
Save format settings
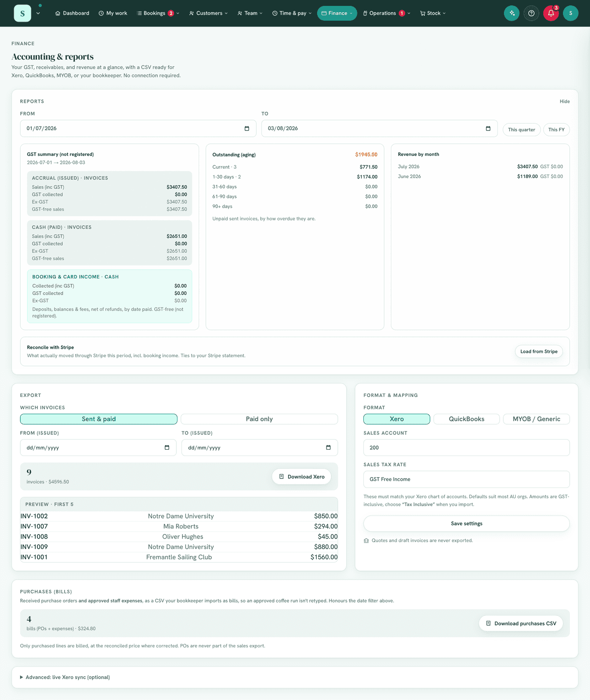pyautogui.click(x=467, y=523)
